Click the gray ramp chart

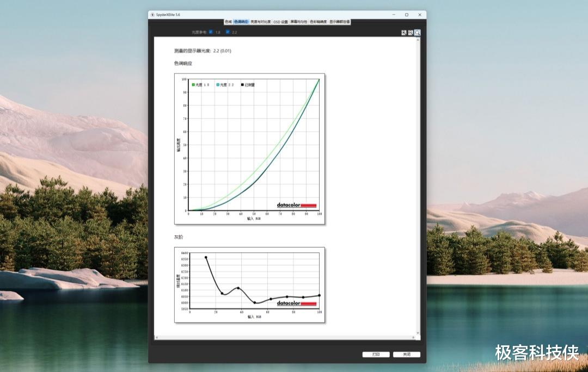(x=250, y=285)
